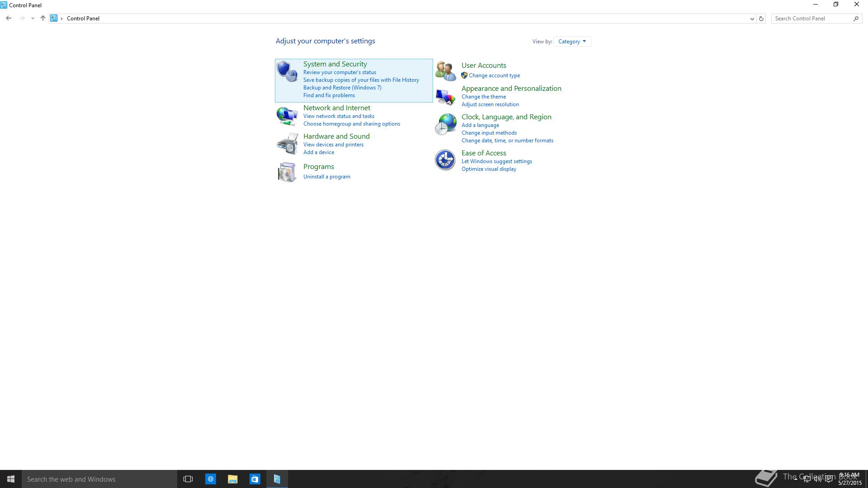The image size is (868, 488).
Task: Open the Programs disc box icon
Action: (287, 172)
